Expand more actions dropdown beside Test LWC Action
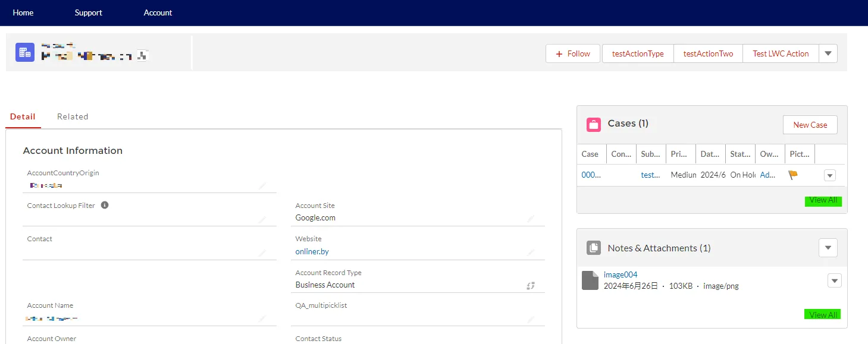Image resolution: width=868 pixels, height=344 pixels. [x=828, y=53]
